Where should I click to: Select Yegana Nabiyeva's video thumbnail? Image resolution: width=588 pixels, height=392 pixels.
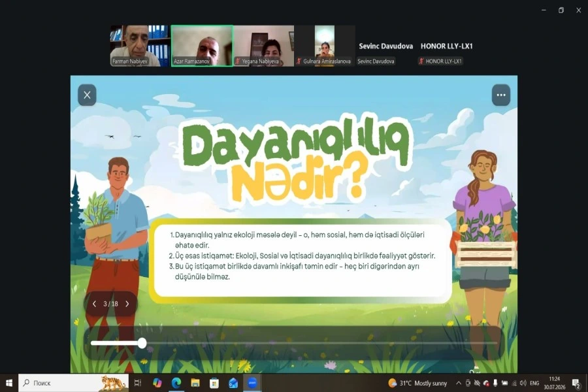point(264,46)
